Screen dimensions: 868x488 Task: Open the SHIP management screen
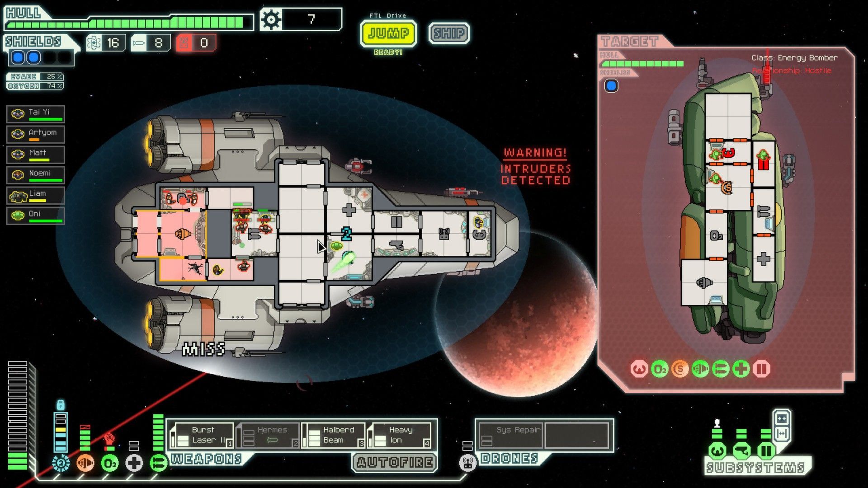(x=449, y=33)
